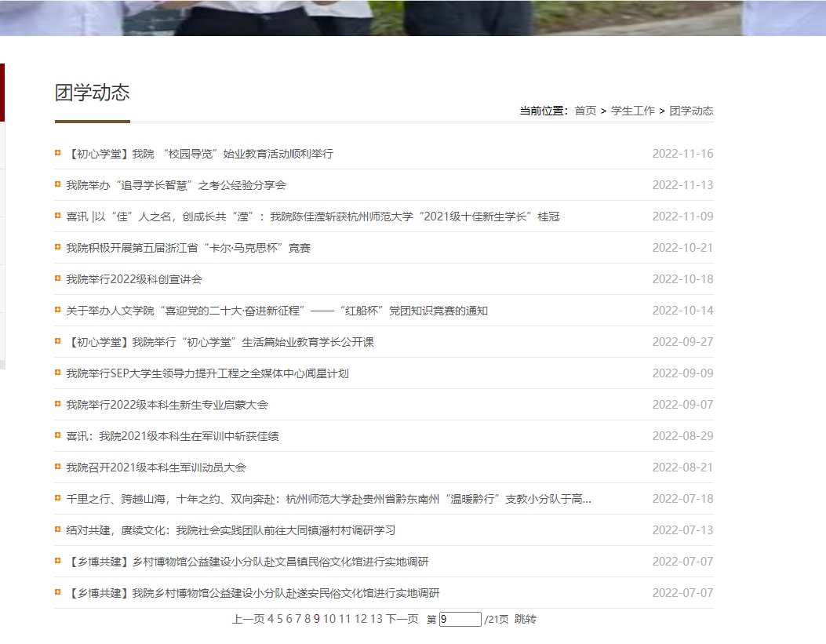The image size is (826, 644).
Task: Click the bullet icon before the 军训动员大会 article
Action: point(56,468)
